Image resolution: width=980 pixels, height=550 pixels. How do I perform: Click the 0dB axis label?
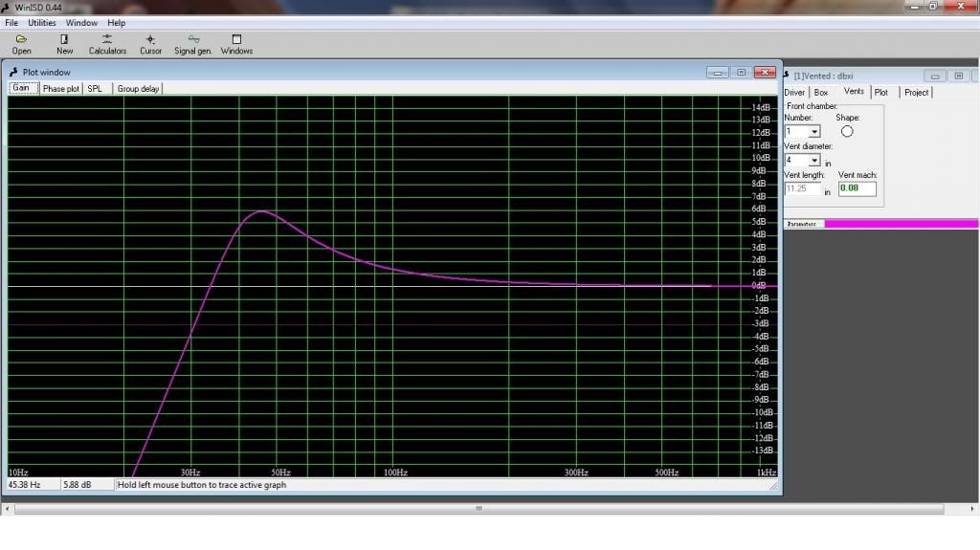pos(759,286)
